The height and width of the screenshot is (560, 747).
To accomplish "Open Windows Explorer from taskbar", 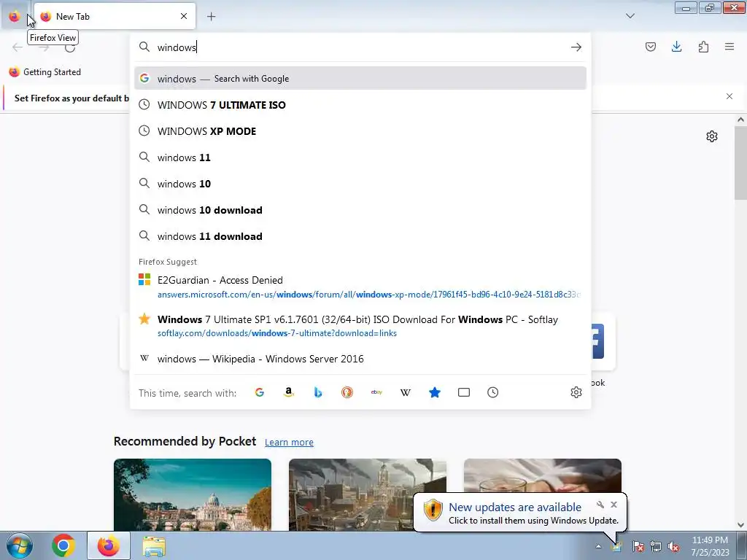I will 154,547.
